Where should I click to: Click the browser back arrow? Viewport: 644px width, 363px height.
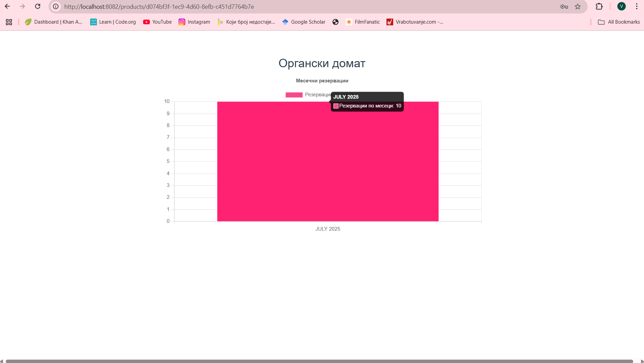pyautogui.click(x=7, y=6)
